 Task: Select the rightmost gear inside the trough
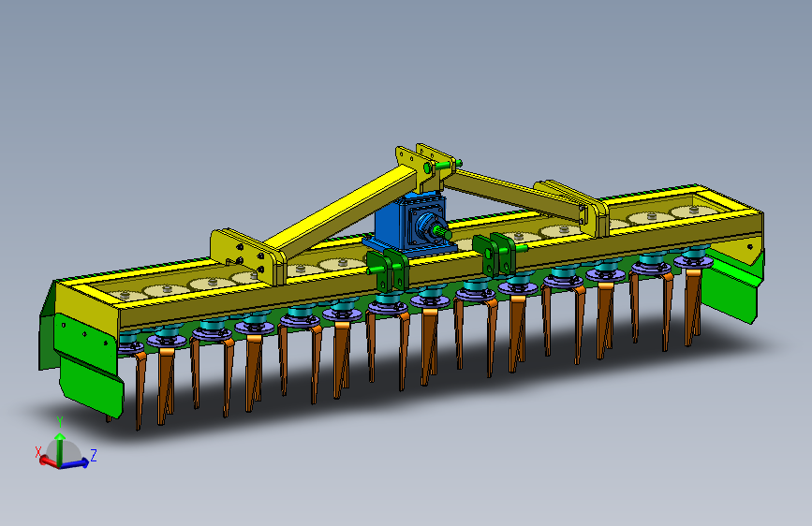(694, 211)
